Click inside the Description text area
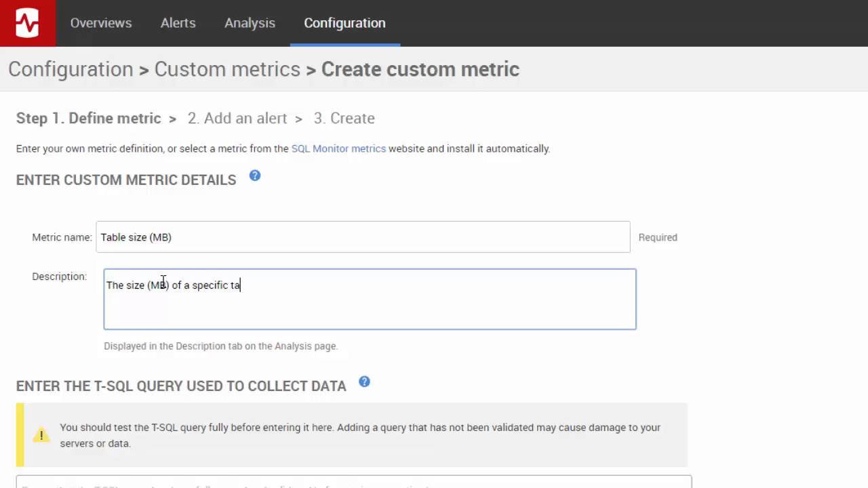This screenshot has height=488, width=868. [370, 299]
